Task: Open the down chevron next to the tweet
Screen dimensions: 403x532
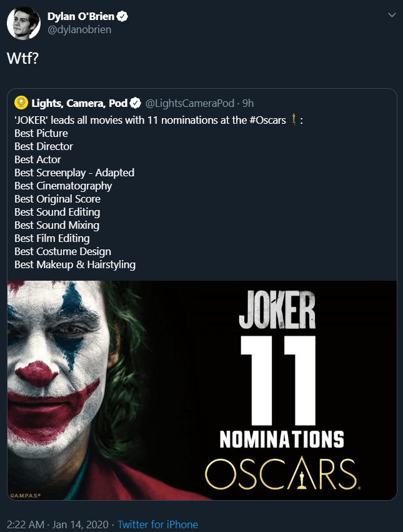Action: coord(392,14)
